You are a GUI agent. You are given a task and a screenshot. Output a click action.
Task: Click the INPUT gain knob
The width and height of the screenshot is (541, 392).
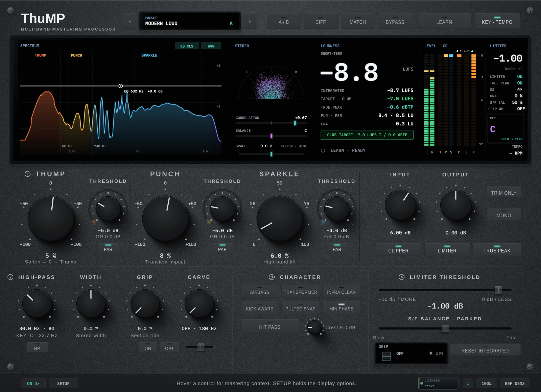click(400, 205)
